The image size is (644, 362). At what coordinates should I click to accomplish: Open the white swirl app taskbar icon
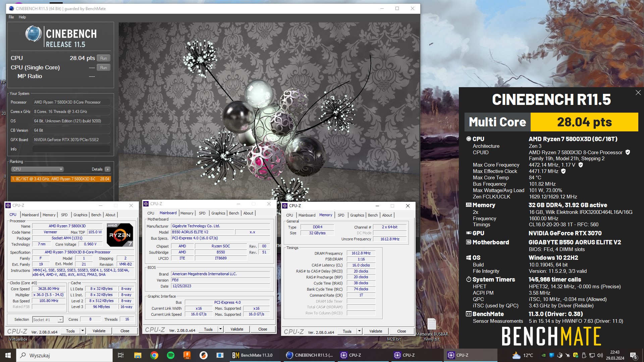coord(203,355)
